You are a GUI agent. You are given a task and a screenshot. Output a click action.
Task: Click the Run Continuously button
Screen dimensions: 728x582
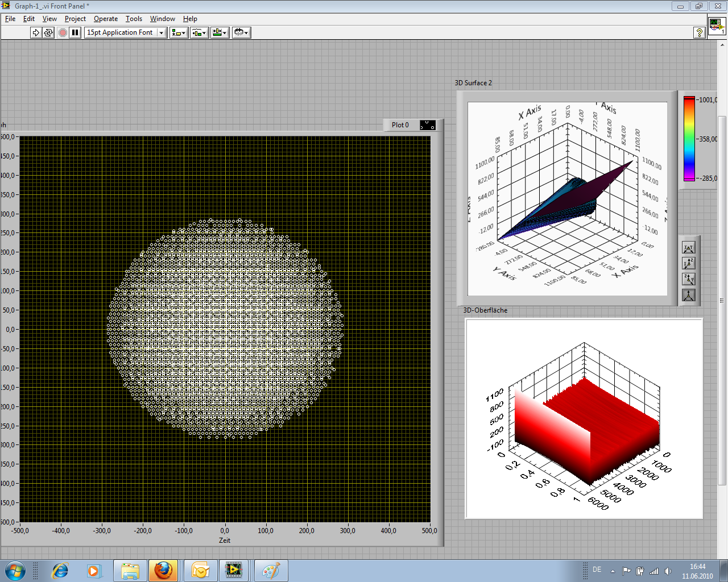(x=48, y=32)
